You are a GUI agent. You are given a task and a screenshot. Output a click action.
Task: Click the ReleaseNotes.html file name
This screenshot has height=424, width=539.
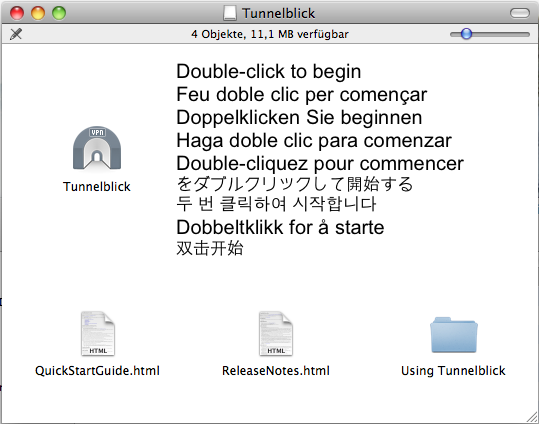click(x=276, y=371)
